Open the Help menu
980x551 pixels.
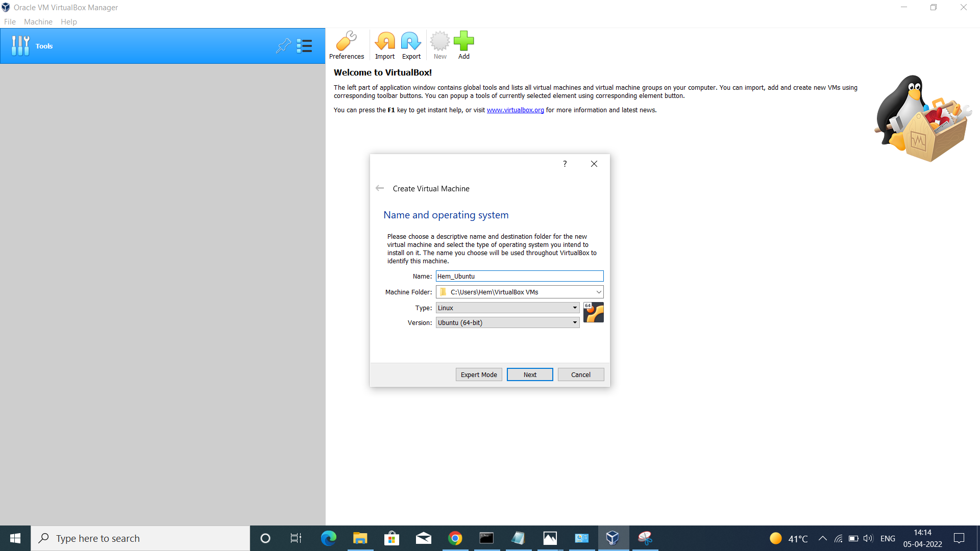(68, 22)
